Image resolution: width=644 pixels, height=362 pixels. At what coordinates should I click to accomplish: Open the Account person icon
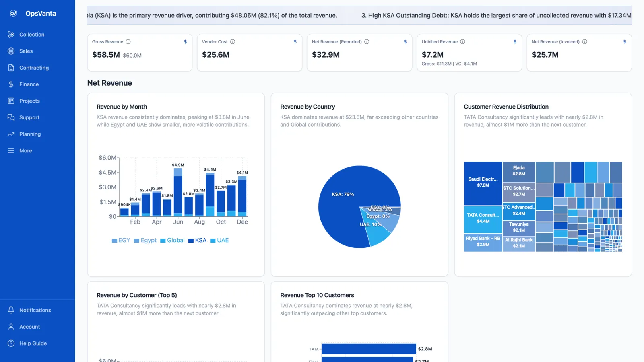pyautogui.click(x=11, y=327)
